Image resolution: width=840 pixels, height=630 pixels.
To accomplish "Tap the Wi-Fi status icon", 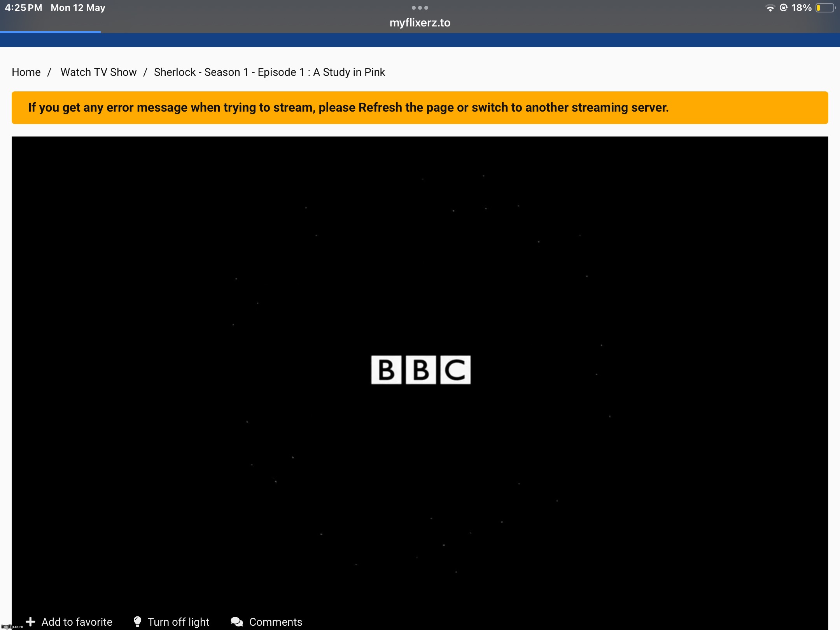I will point(770,8).
